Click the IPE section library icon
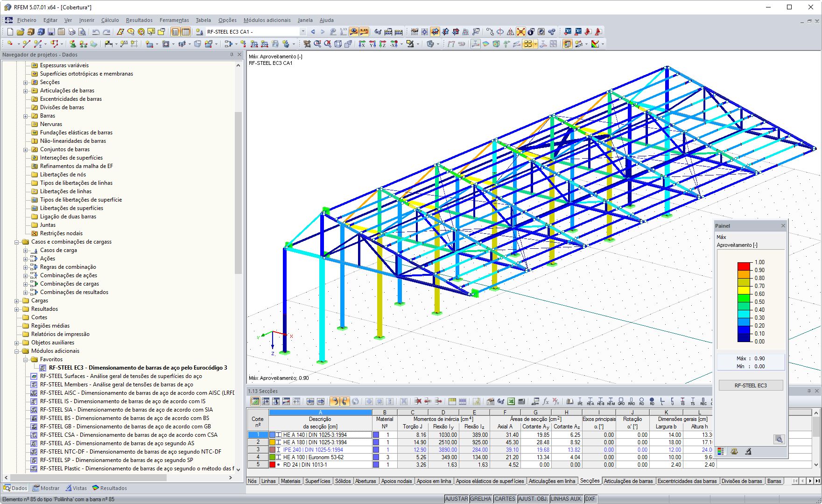 (580, 401)
